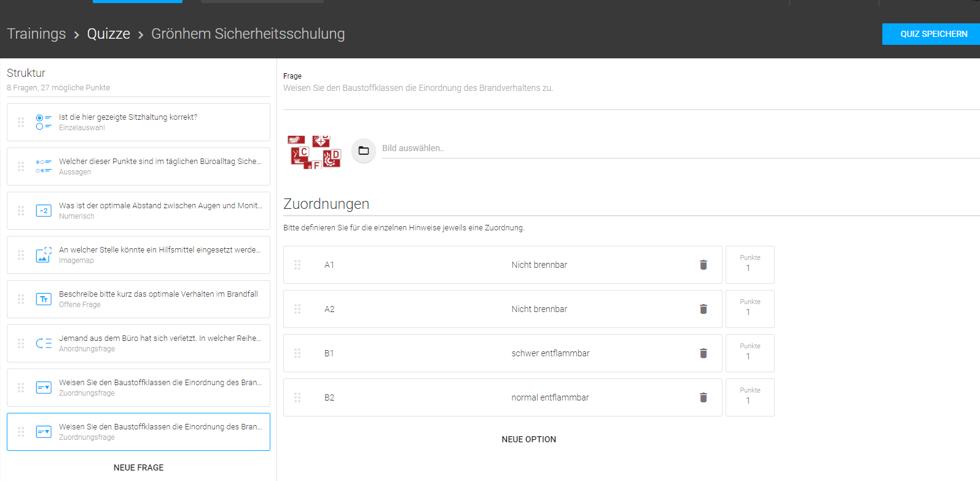Image resolution: width=980 pixels, height=481 pixels.
Task: Click the fire class image thumbnail
Action: coord(315,152)
